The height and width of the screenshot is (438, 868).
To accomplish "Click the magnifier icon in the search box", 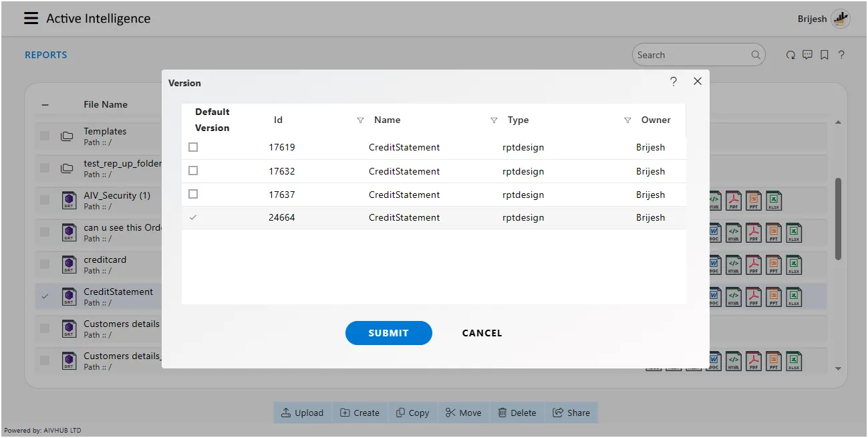I will coord(756,56).
